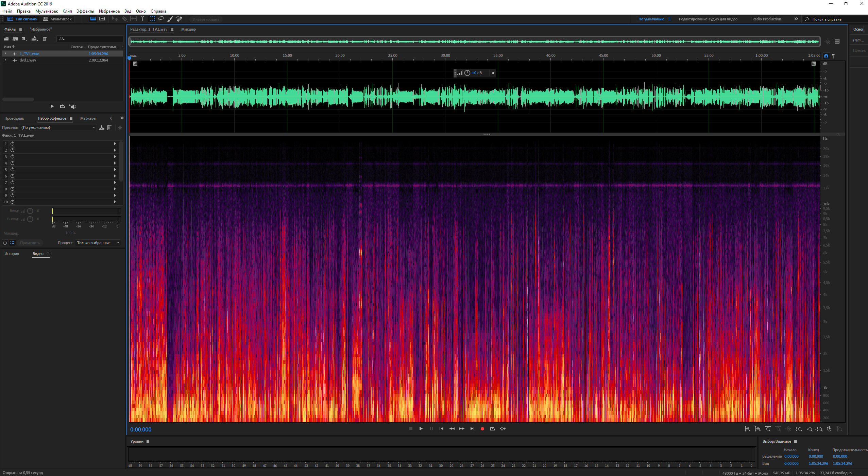Expand the dvd.L.wav file entry
868x476 pixels.
click(x=5, y=60)
